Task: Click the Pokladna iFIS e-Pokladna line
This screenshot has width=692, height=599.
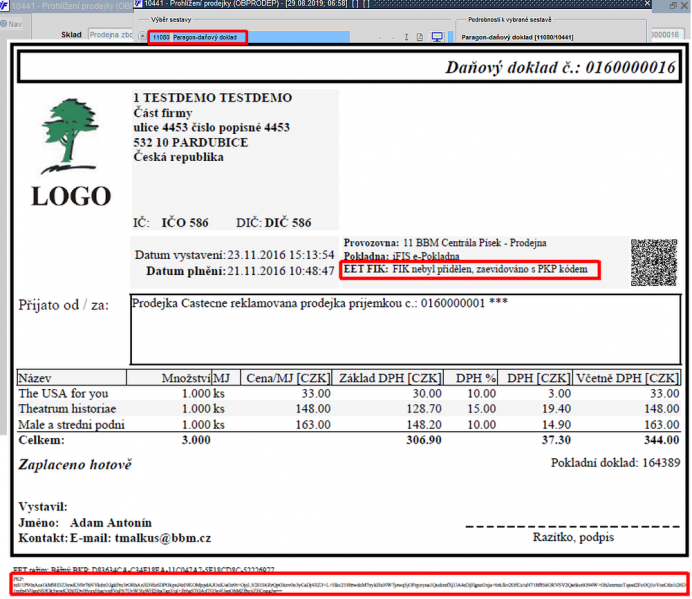Action: (401, 256)
